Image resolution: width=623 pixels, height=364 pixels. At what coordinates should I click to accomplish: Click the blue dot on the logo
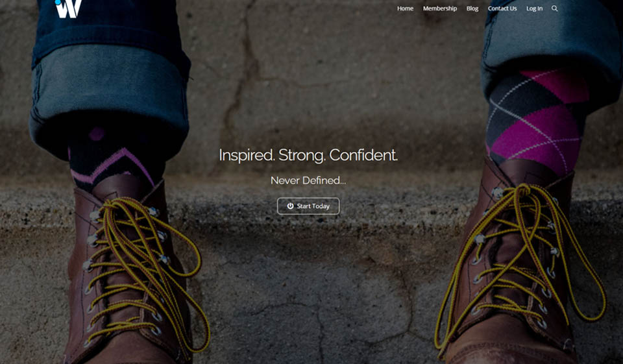click(58, 2)
